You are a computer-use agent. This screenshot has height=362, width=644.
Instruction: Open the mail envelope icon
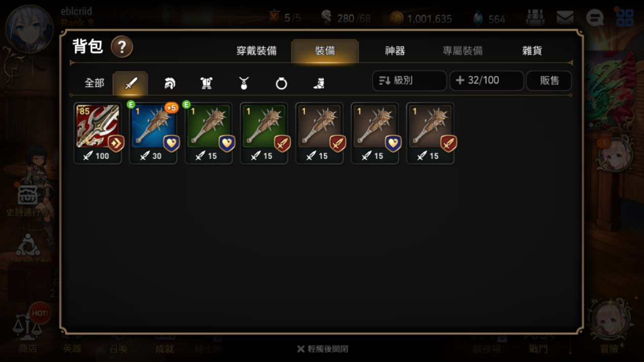(x=565, y=18)
